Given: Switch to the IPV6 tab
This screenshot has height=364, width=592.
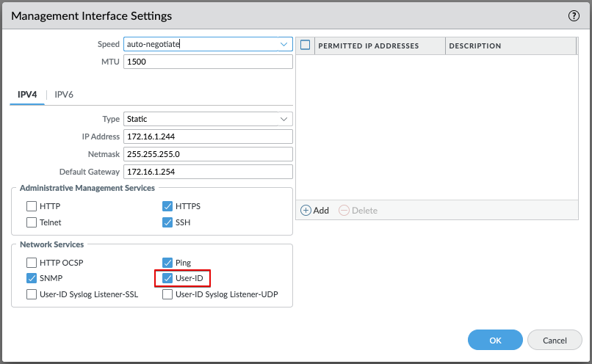Looking at the screenshot, I should tap(64, 95).
